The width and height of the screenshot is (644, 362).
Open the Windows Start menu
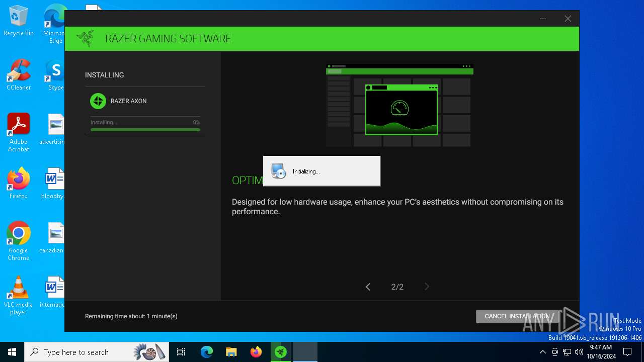click(12, 352)
